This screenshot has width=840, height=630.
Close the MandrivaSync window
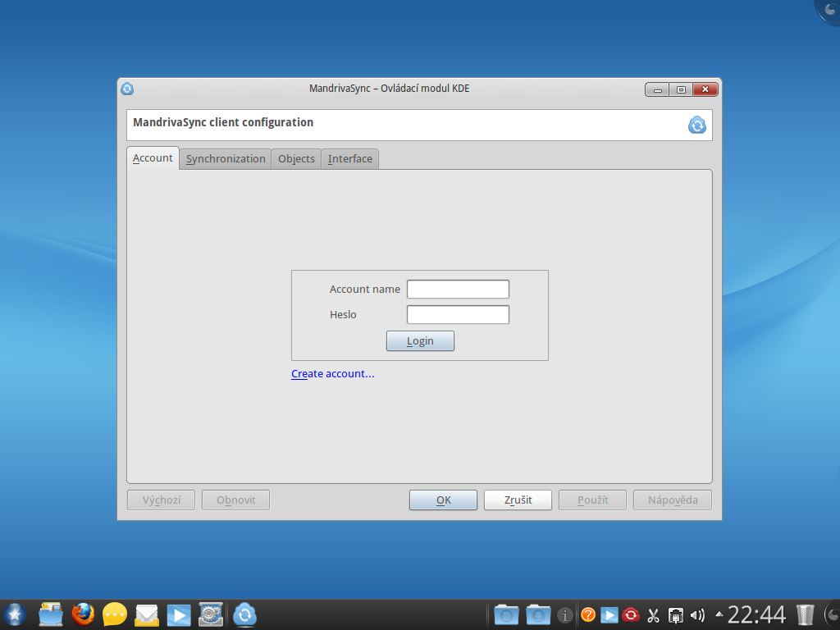tap(705, 89)
